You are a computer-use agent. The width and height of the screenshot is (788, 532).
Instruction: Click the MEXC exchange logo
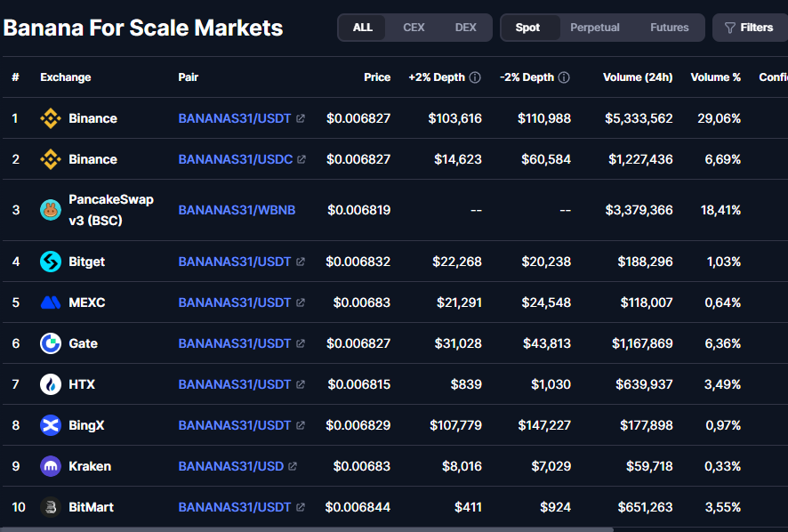(x=51, y=302)
